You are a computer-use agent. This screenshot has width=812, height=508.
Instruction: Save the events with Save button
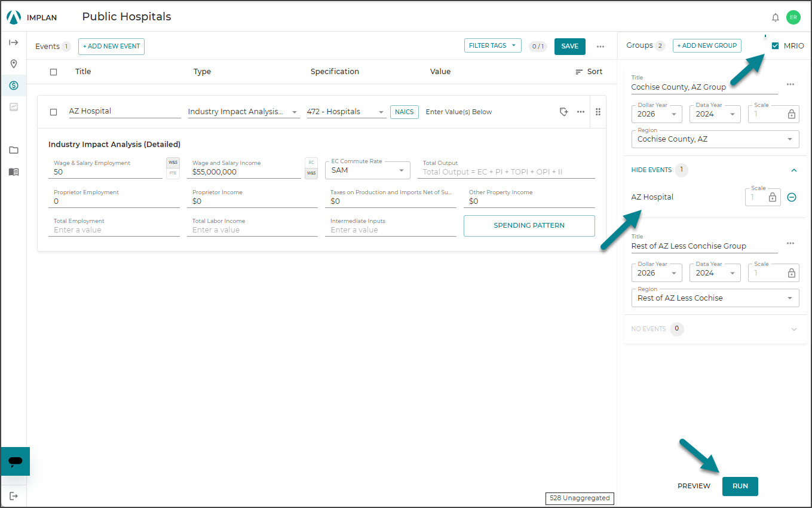(x=570, y=46)
